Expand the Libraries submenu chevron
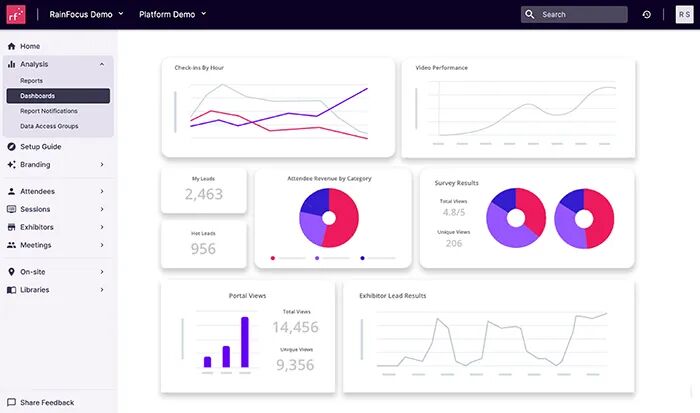Screen dimensions: 700x413 102,290
